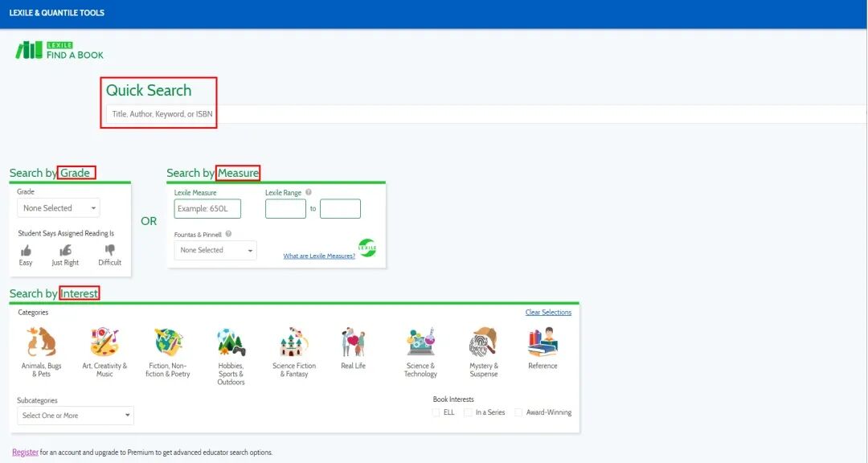868x463 pixels.
Task: Choose Science Fiction & Fantasy category icon
Action: [x=294, y=342]
